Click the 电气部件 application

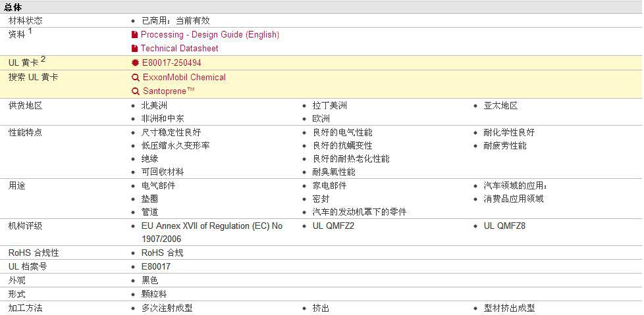point(159,186)
